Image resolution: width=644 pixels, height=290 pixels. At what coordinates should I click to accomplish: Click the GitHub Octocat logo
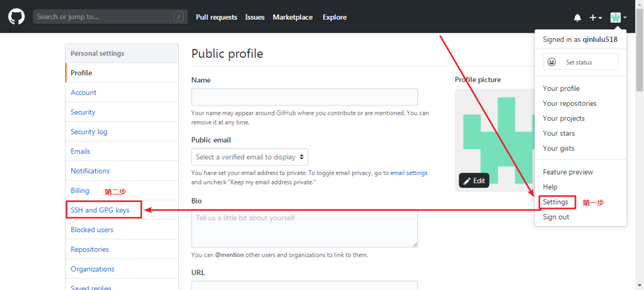(17, 17)
